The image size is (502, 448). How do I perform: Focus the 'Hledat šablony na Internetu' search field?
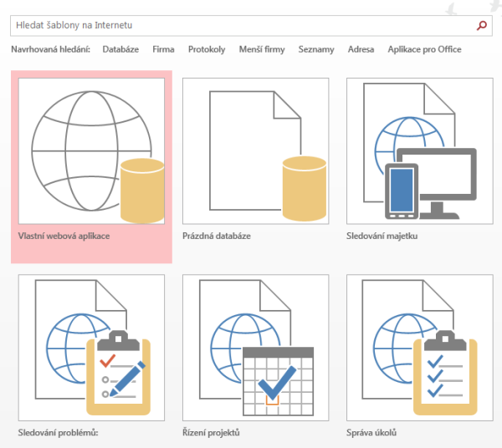[x=251, y=26]
